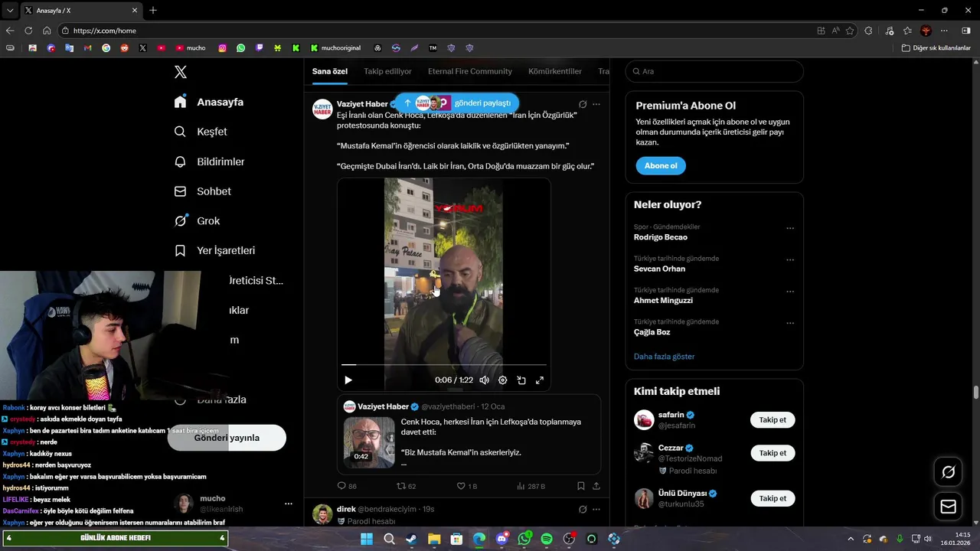Screen dimensions: 980x551
Task: Open more options for Ahmet Minguzzi trend
Action: pyautogui.click(x=790, y=292)
